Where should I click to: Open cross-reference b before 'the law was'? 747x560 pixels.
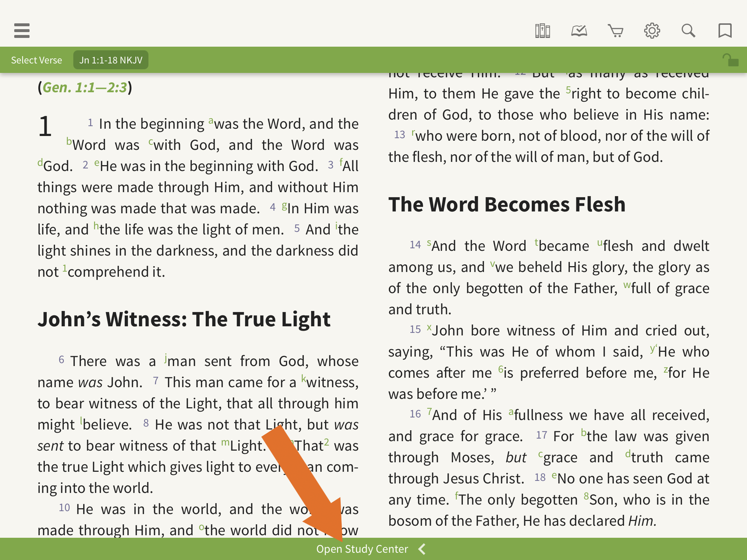pos(584,432)
